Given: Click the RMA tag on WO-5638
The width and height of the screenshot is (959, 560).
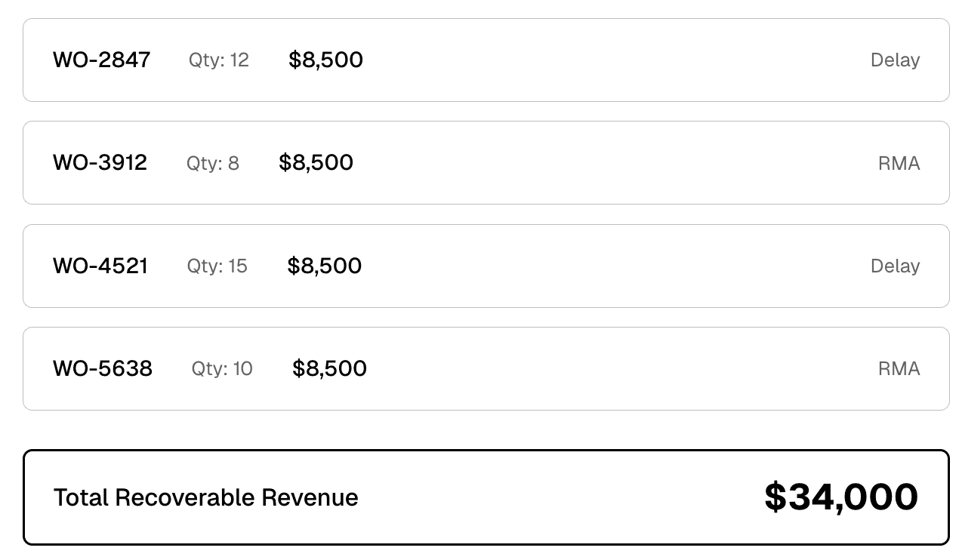Looking at the screenshot, I should 899,368.
